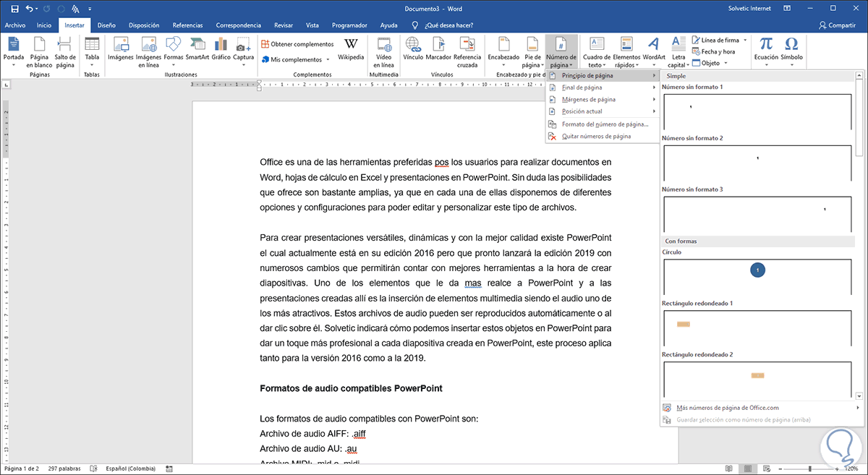Image resolution: width=868 pixels, height=475 pixels.
Task: Open the Ayuda tab
Action: point(388,25)
